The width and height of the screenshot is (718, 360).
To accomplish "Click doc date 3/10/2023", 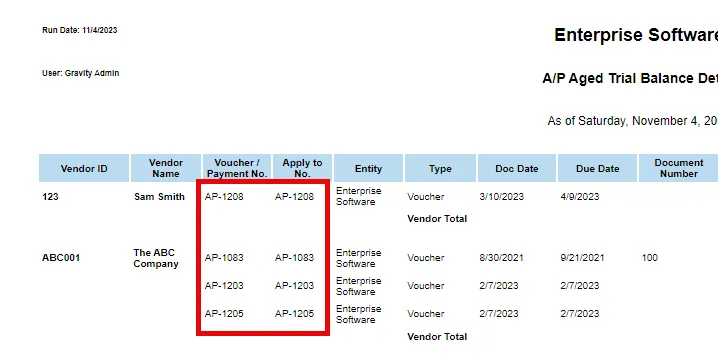I will 501,196.
